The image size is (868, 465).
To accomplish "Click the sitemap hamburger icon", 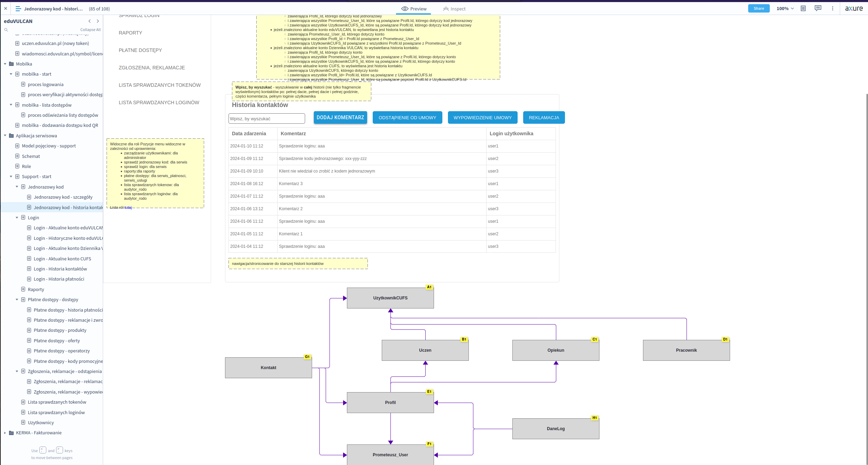I will (x=18, y=9).
